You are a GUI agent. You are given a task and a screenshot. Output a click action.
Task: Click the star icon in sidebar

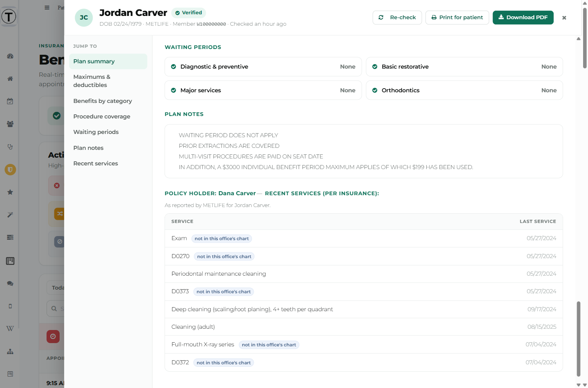click(x=10, y=192)
